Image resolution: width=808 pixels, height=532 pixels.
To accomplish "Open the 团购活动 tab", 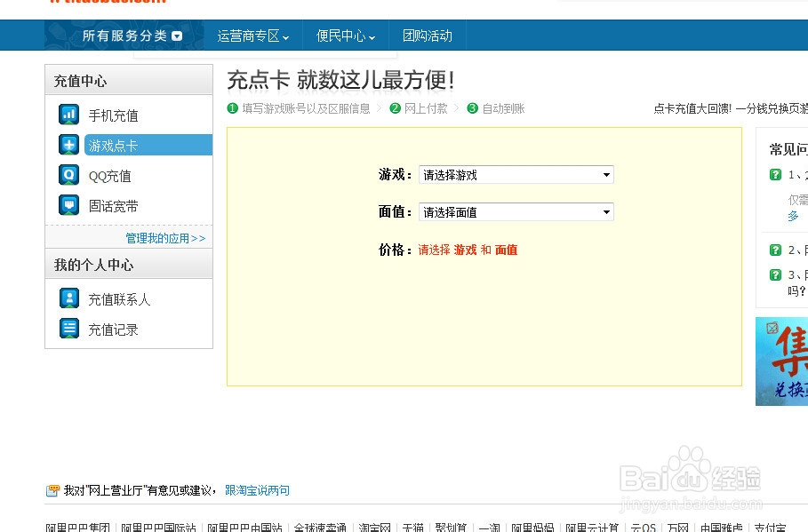I will click(x=428, y=36).
